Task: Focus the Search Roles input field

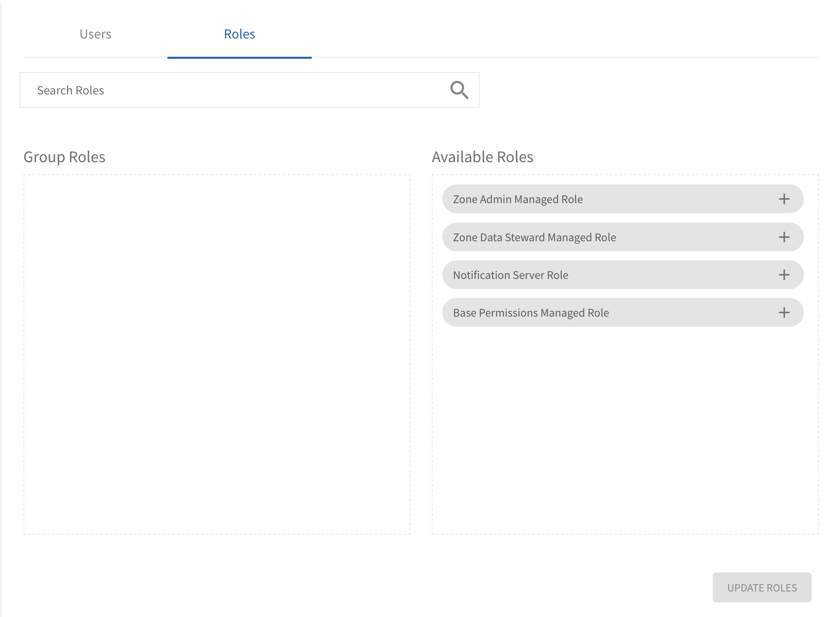Action: (231, 90)
